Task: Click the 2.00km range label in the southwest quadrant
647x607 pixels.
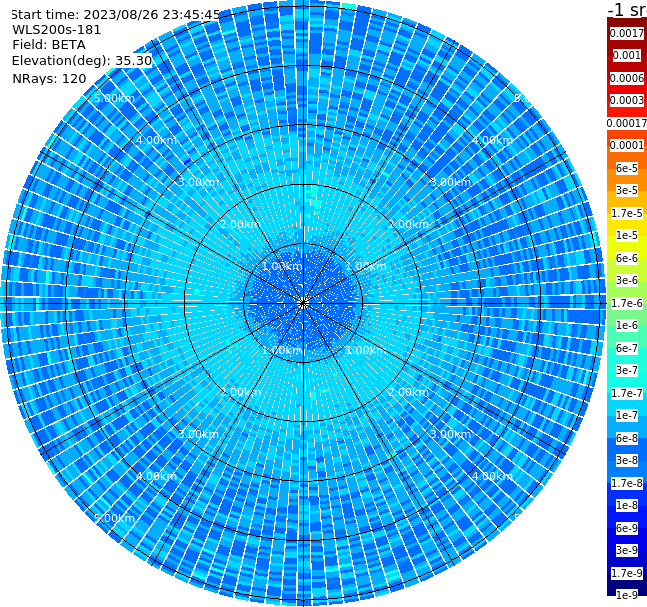Action: point(241,392)
